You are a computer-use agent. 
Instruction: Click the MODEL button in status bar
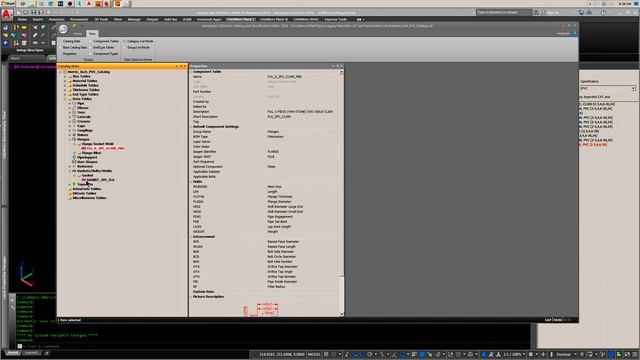(314, 354)
